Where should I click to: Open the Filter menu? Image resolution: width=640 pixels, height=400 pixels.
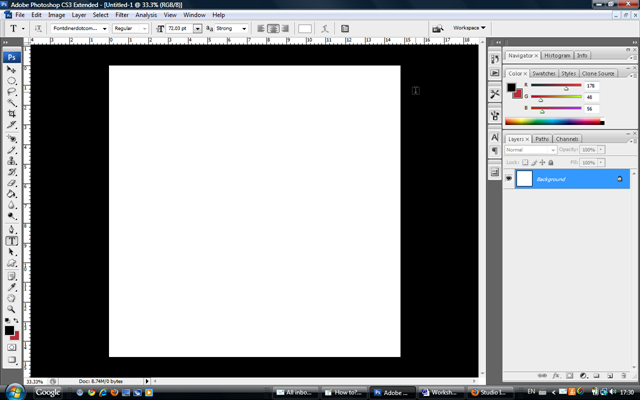(122, 15)
